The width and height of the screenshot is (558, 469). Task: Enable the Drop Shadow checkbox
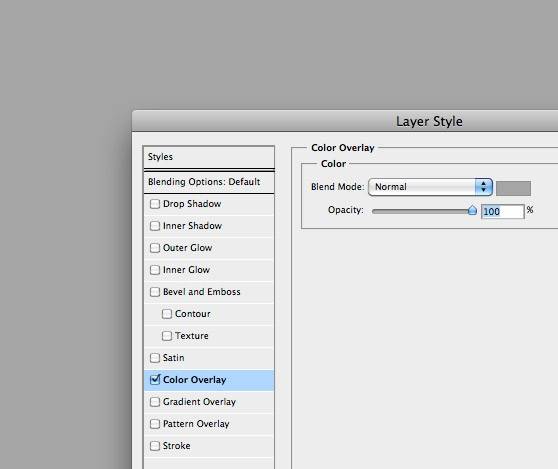(x=155, y=204)
